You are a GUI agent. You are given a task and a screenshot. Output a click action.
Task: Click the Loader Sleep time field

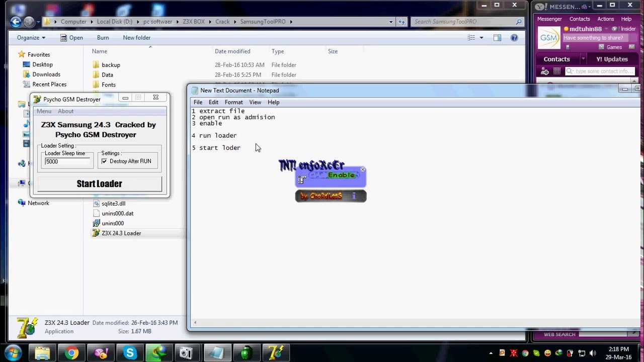(67, 161)
